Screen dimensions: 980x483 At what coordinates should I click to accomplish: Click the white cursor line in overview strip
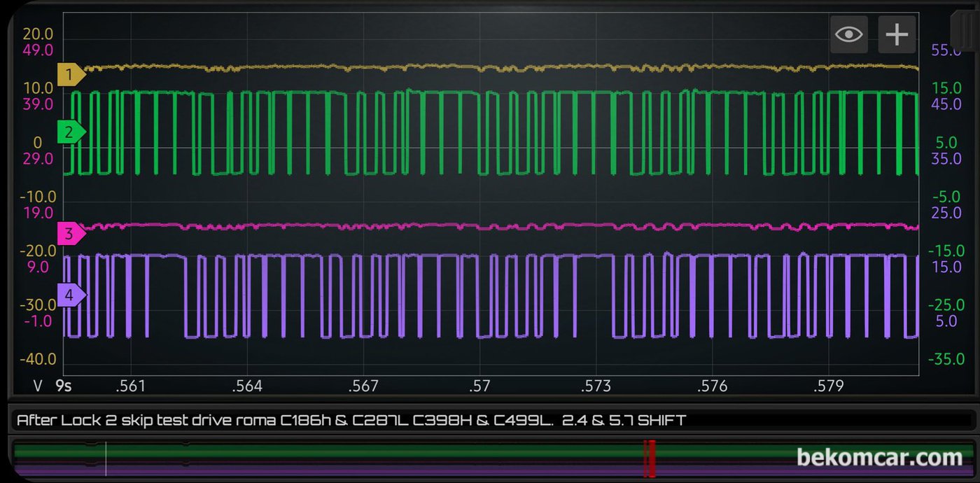click(106, 458)
